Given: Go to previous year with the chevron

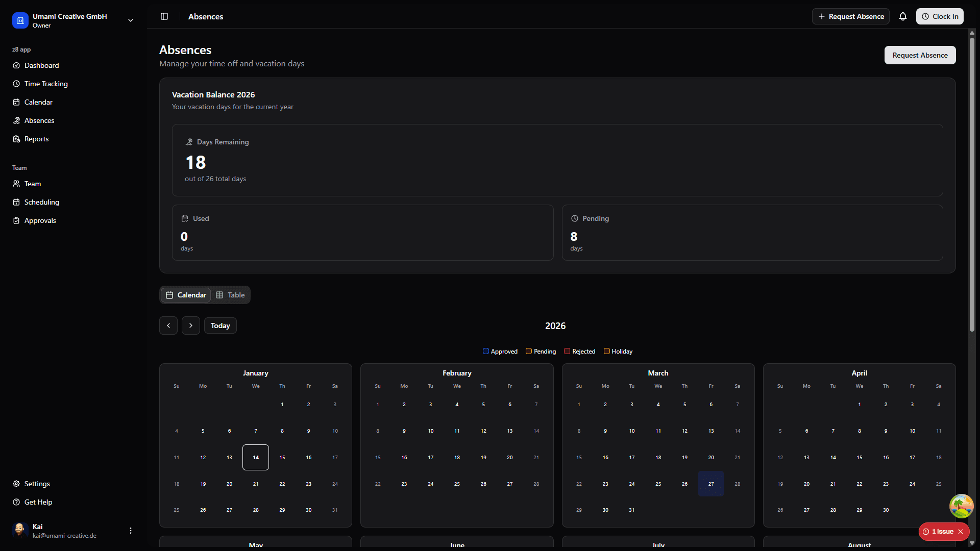Looking at the screenshot, I should (x=168, y=325).
